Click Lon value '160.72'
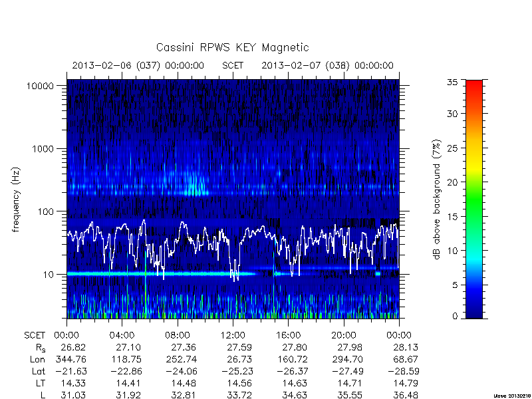This screenshot has width=532, height=399. 293,359
